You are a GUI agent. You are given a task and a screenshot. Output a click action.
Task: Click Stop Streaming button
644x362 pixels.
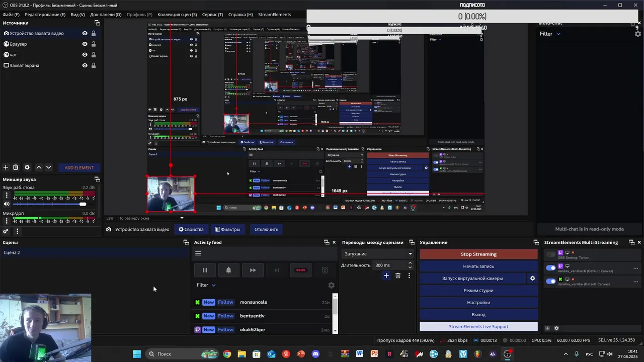pos(478,254)
